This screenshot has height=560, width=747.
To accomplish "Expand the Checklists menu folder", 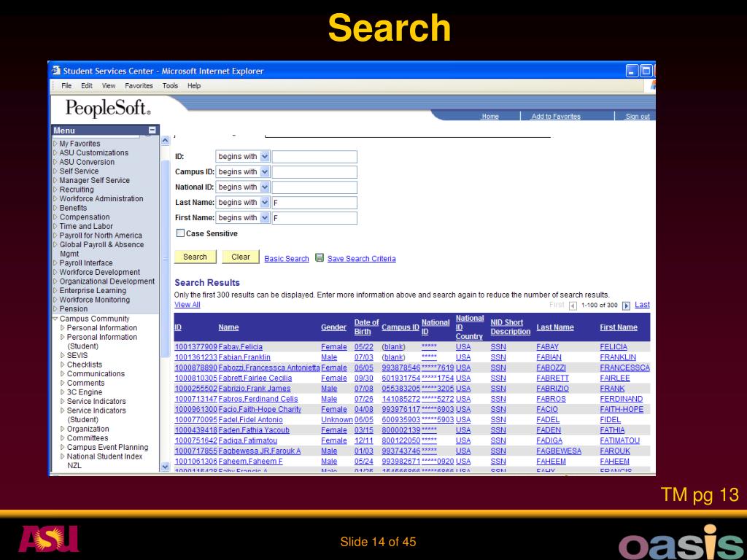I will [63, 365].
